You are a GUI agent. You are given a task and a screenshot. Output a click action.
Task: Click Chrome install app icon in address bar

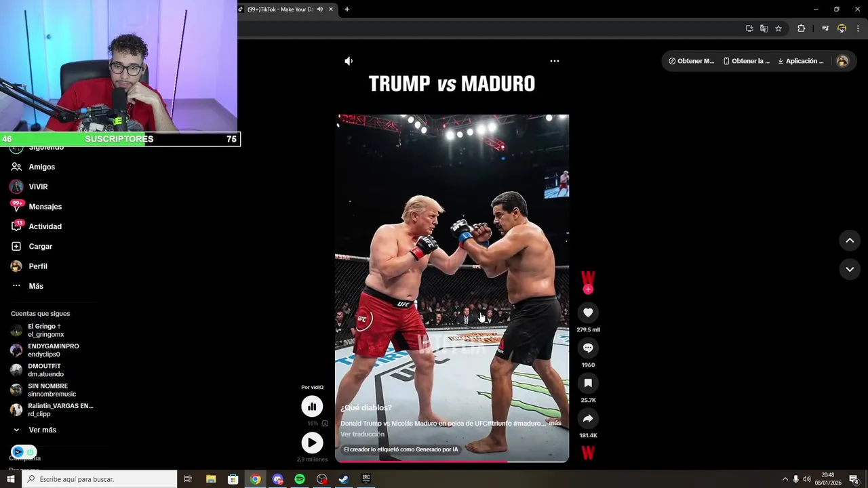point(749,28)
